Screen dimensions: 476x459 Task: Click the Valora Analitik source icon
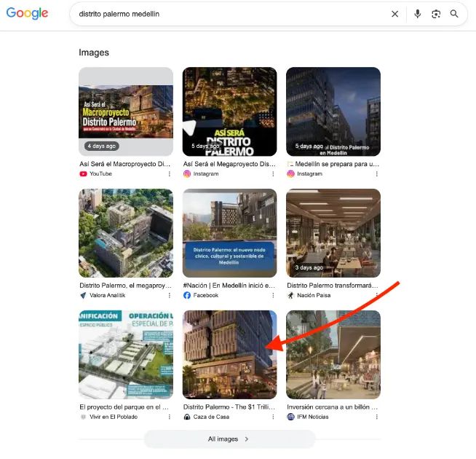tap(83, 295)
